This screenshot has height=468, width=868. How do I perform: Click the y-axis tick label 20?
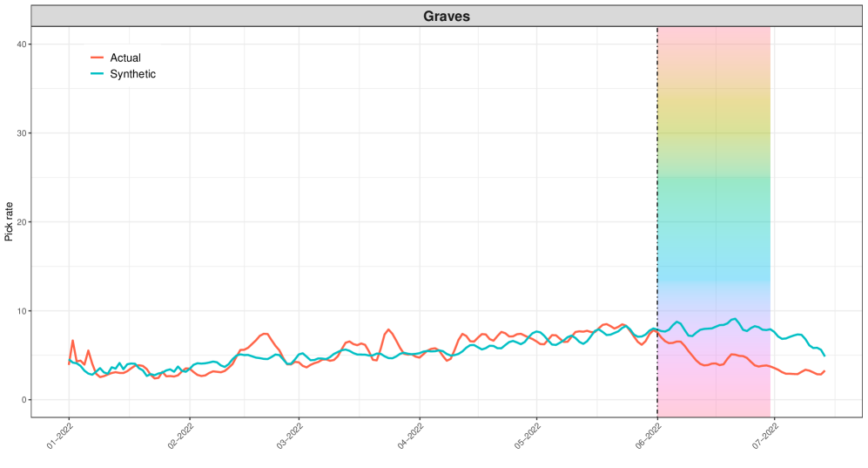[22, 222]
